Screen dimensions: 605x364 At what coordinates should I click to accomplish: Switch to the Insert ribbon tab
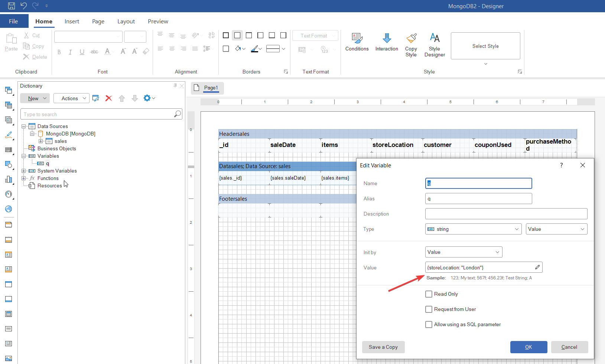click(x=72, y=21)
